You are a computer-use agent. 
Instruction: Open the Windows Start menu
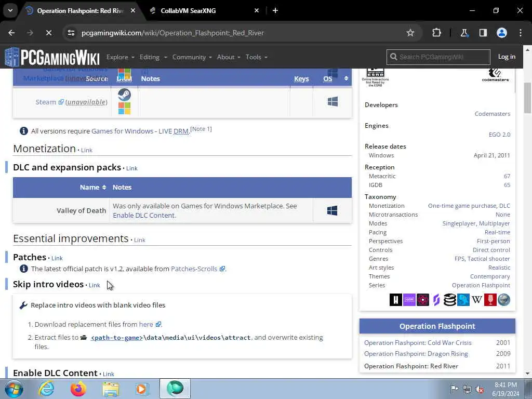[x=14, y=389]
